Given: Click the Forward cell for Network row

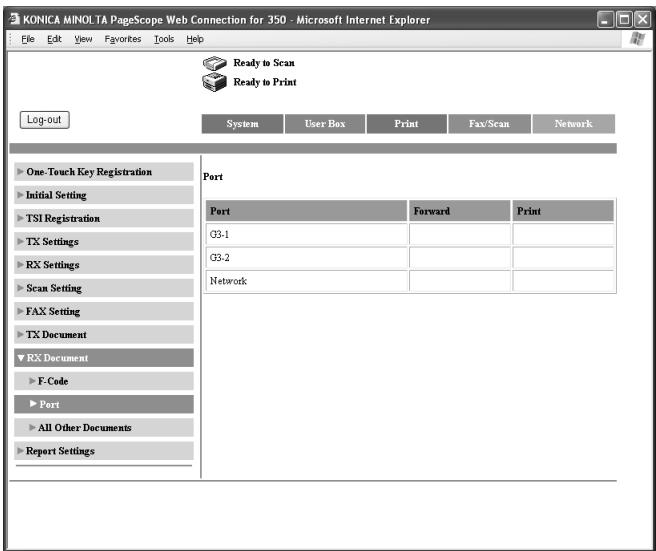Looking at the screenshot, I should click(460, 281).
